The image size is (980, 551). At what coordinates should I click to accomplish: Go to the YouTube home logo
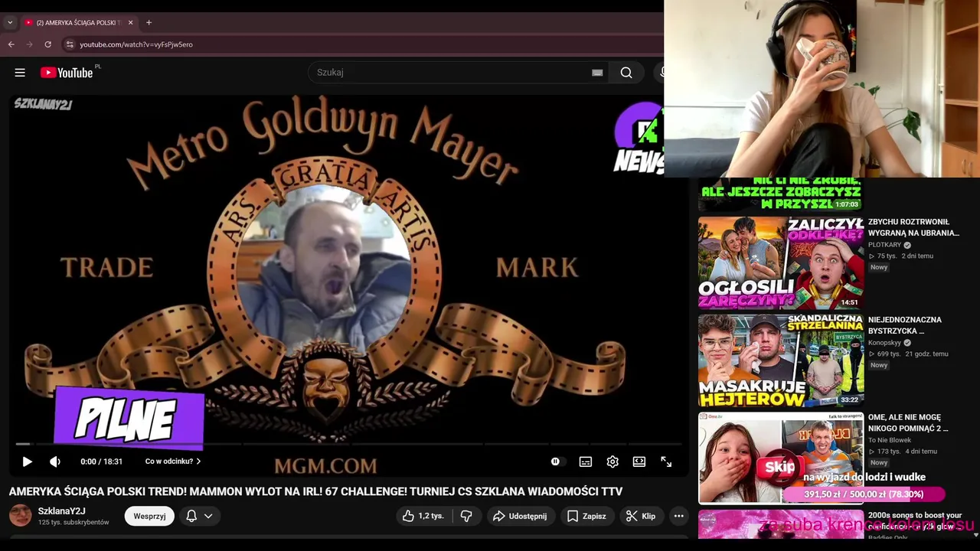tap(67, 73)
